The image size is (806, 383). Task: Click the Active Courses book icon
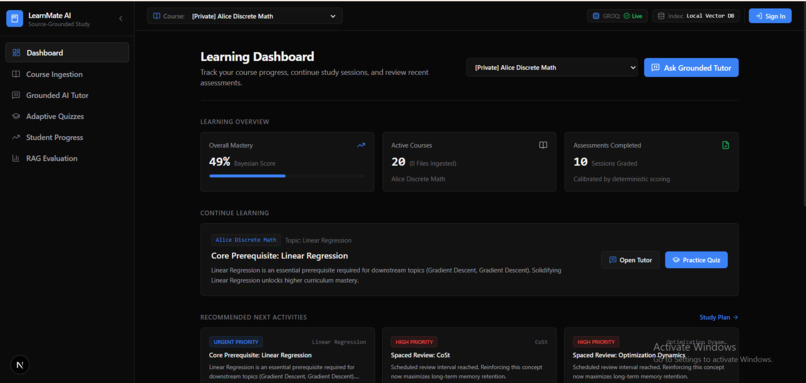[543, 145]
